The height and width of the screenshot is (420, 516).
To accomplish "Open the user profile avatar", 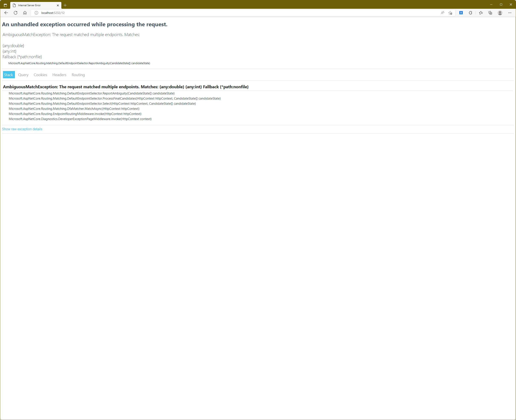I will 500,13.
